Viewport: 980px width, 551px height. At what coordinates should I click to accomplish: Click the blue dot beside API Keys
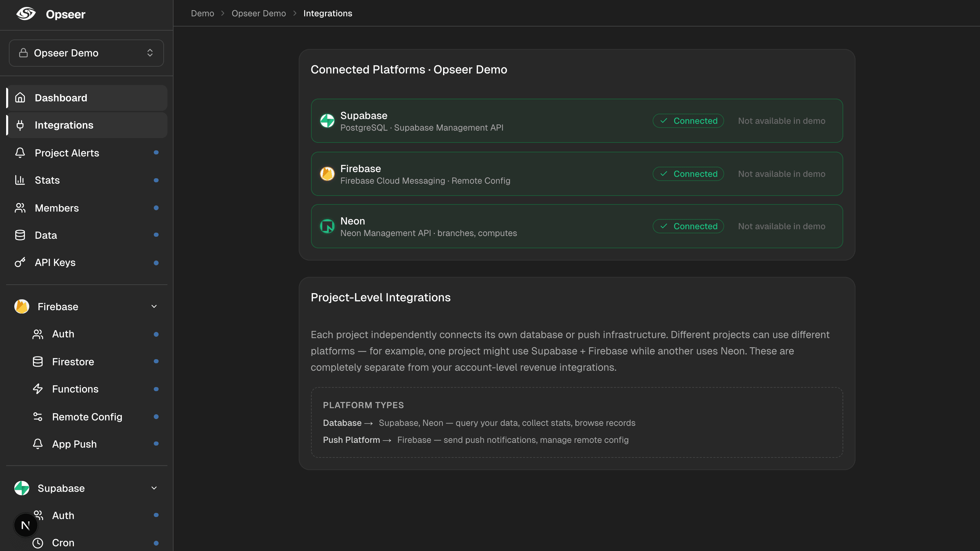click(156, 263)
